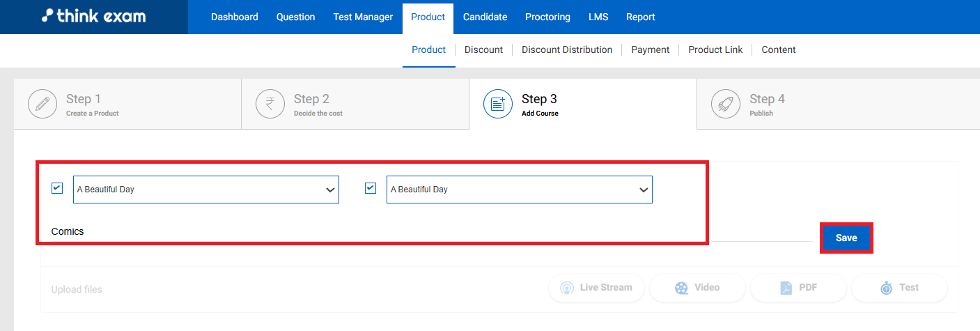Click the think exam logo
Viewport: 980px width, 331px height.
(93, 17)
